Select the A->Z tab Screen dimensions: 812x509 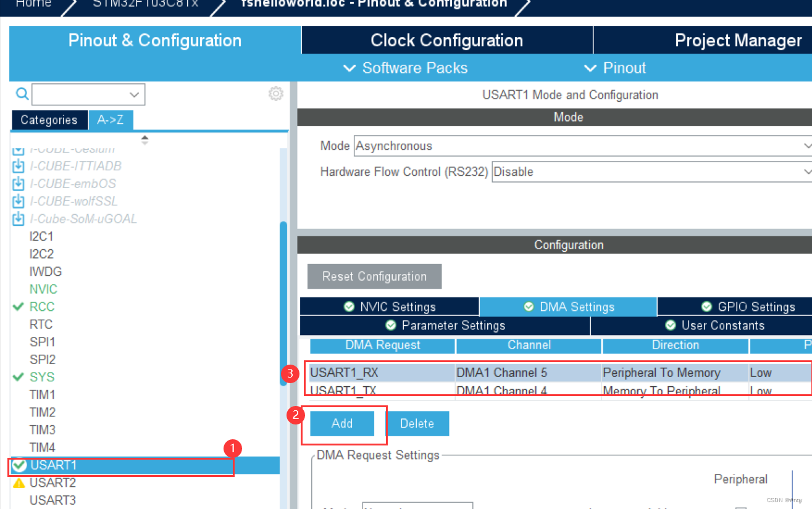(111, 120)
